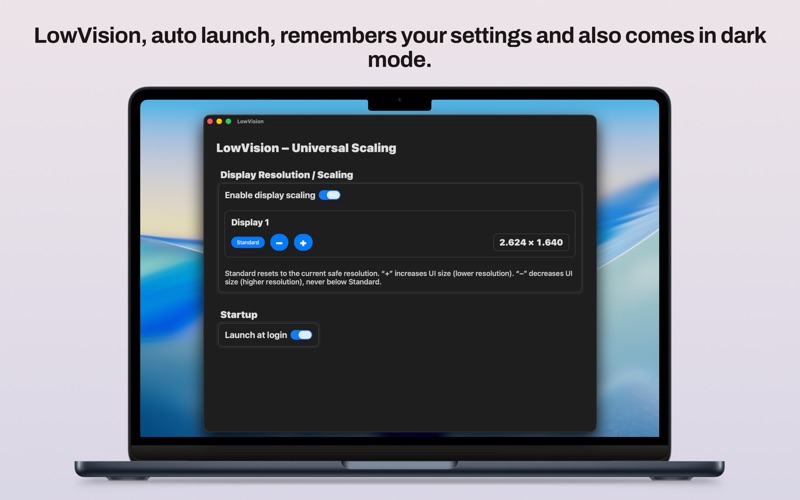Click the 2.624 × 1.640 resolution value
The width and height of the screenshot is (800, 500).
tap(531, 242)
